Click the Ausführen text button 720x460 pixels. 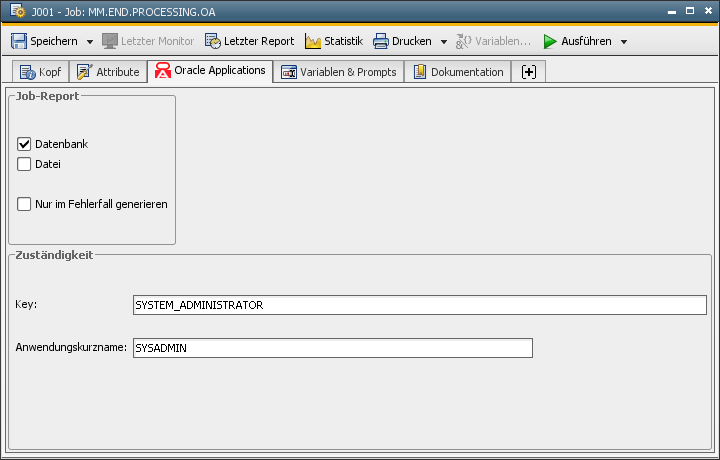[x=586, y=41]
